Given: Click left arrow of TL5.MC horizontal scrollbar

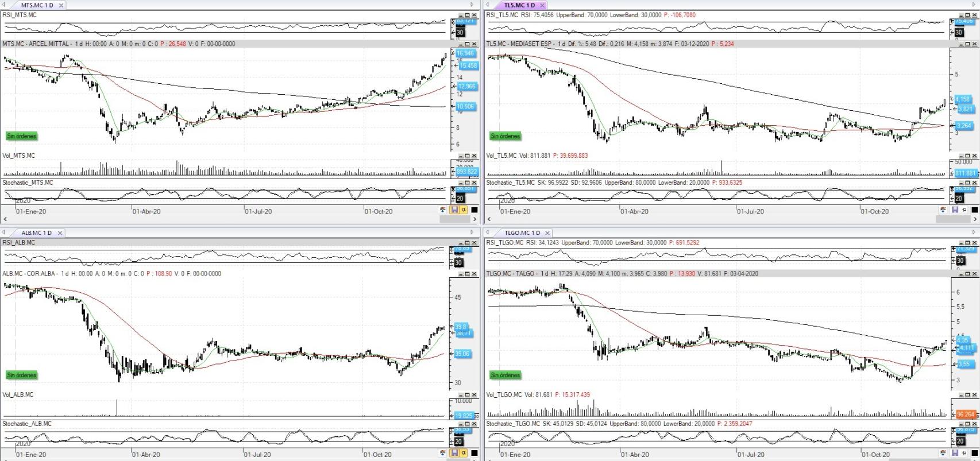Looking at the screenshot, I should pyautogui.click(x=489, y=219).
